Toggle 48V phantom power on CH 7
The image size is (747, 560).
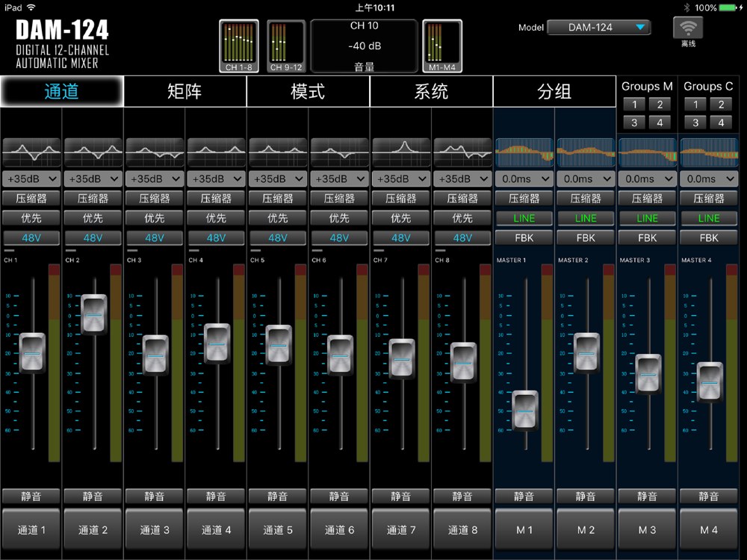point(400,237)
